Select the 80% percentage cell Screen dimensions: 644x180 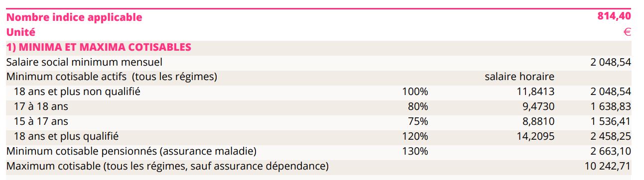(417, 106)
